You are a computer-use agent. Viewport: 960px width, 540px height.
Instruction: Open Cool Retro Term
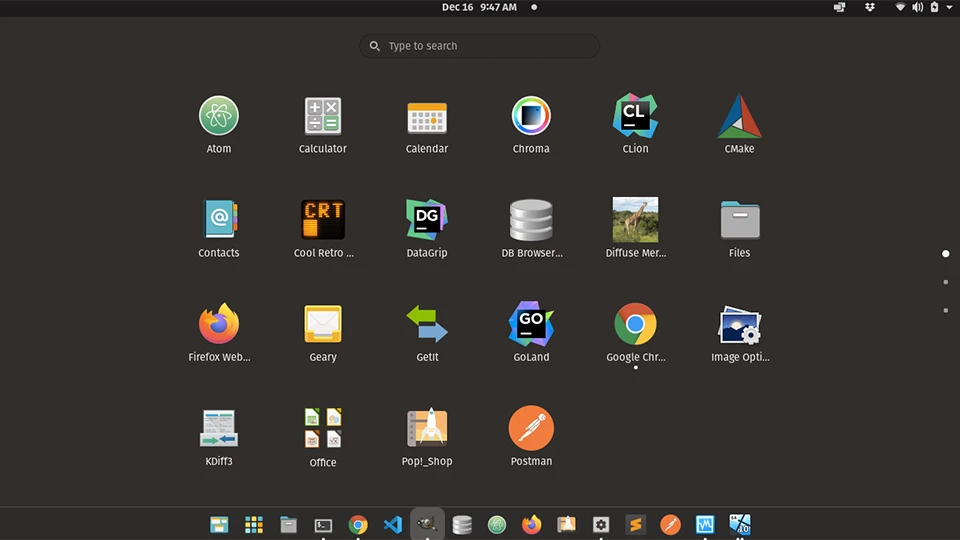[x=323, y=221]
